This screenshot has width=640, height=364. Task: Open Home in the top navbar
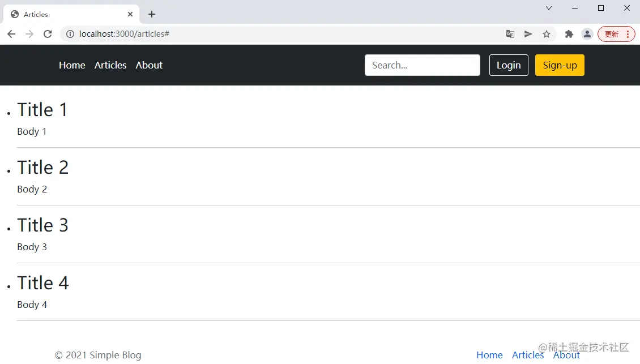72,65
